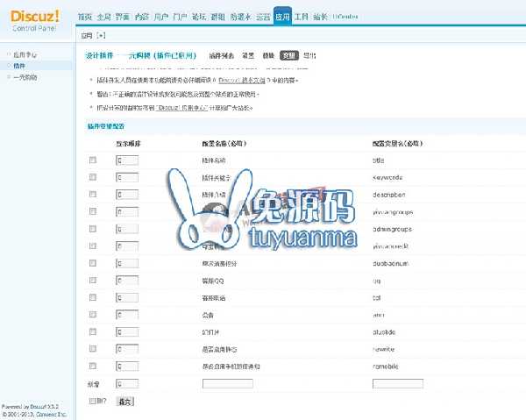This screenshot has height=420, width=526.
Task: Switch to the 导出 sub-tab
Action: tap(309, 56)
